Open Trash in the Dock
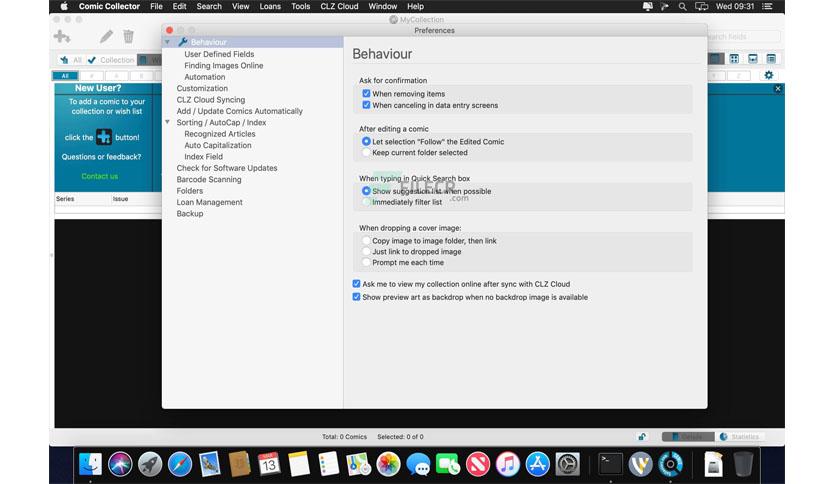Screen dimensions: 836x484 pyautogui.click(x=743, y=464)
